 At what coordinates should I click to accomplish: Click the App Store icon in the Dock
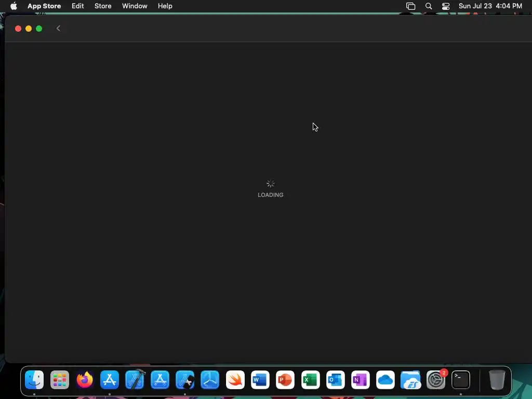(110, 380)
